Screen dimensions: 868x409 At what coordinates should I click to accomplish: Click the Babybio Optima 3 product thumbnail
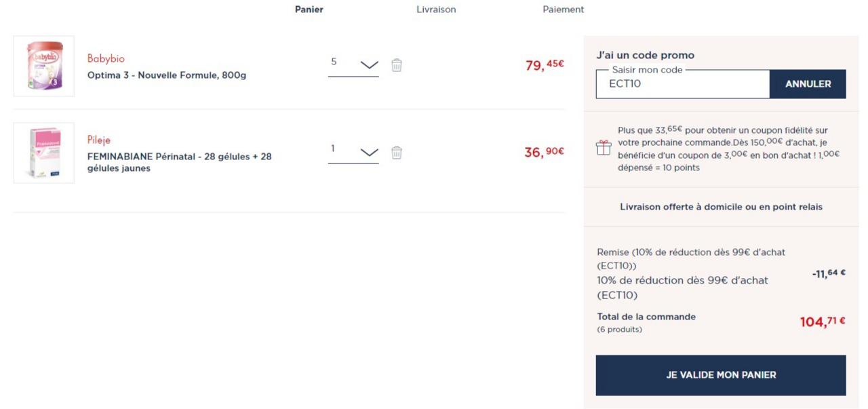[44, 66]
